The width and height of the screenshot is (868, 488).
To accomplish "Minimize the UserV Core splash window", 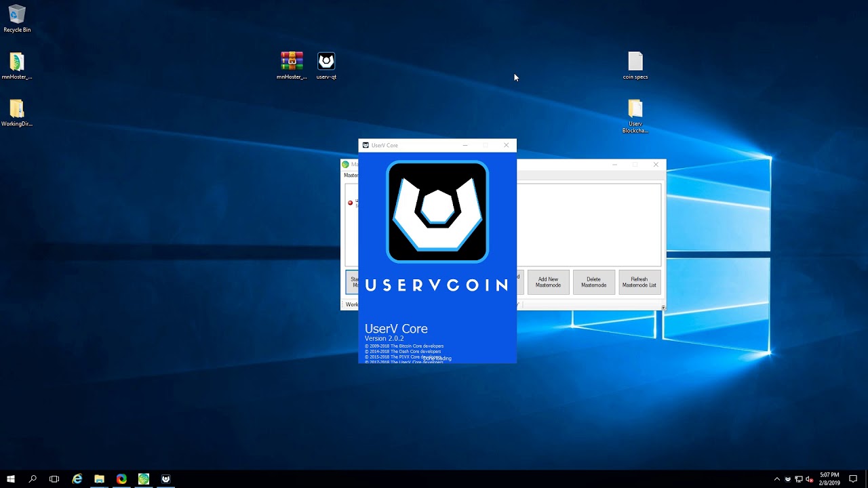I will click(465, 145).
